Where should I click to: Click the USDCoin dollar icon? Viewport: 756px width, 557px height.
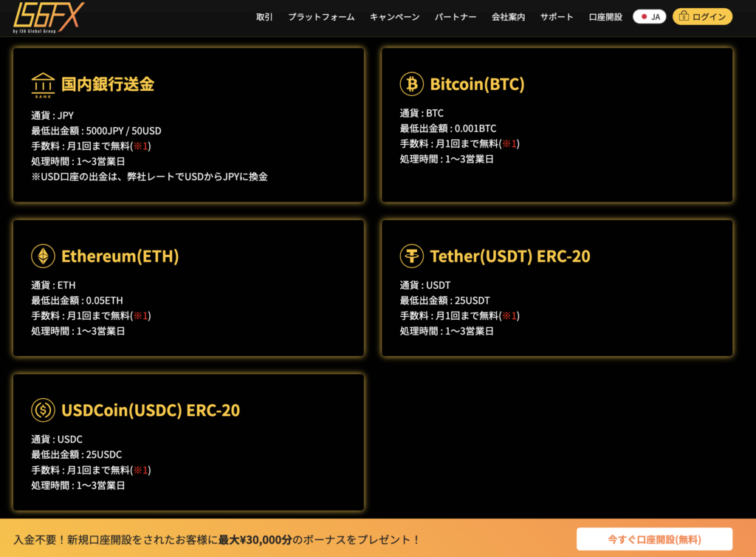[x=43, y=410]
